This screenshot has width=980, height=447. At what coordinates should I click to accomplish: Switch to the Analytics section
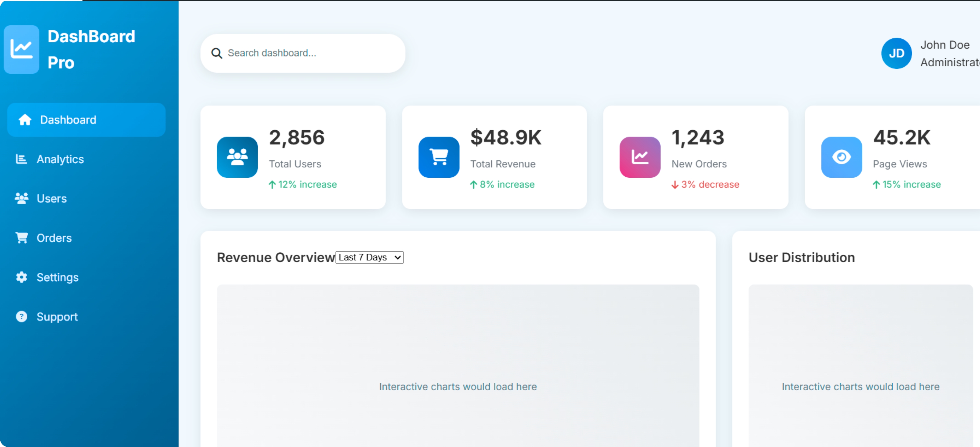[x=60, y=159]
